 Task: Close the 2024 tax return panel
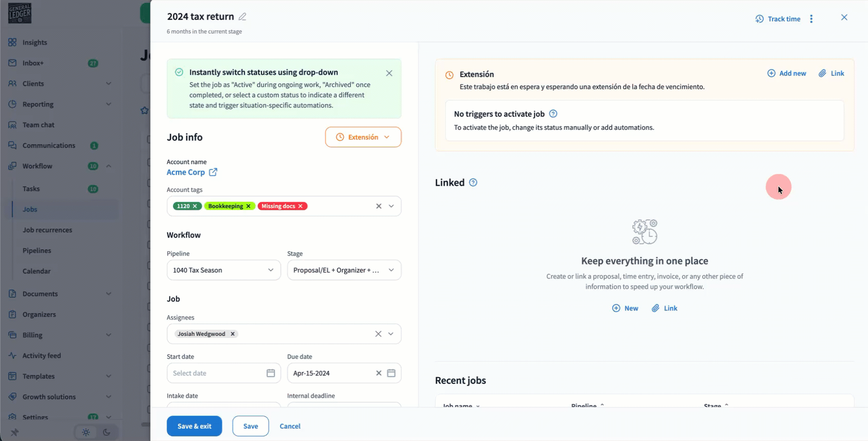844,18
